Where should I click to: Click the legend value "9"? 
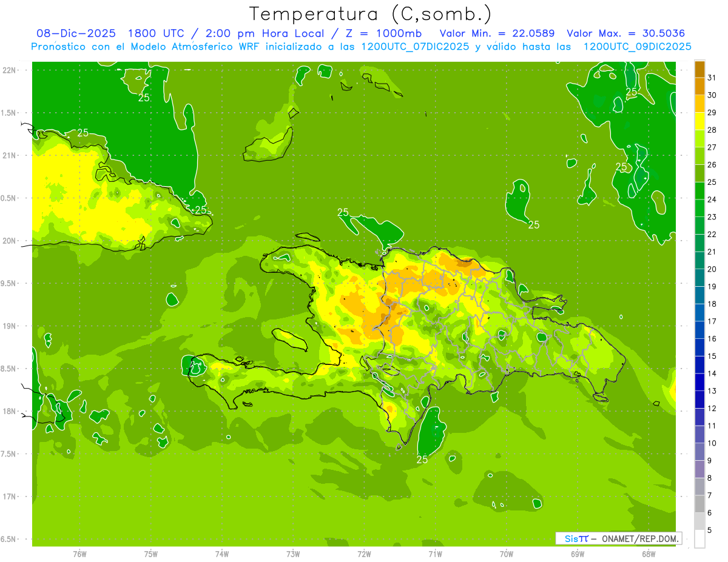pyautogui.click(x=709, y=461)
